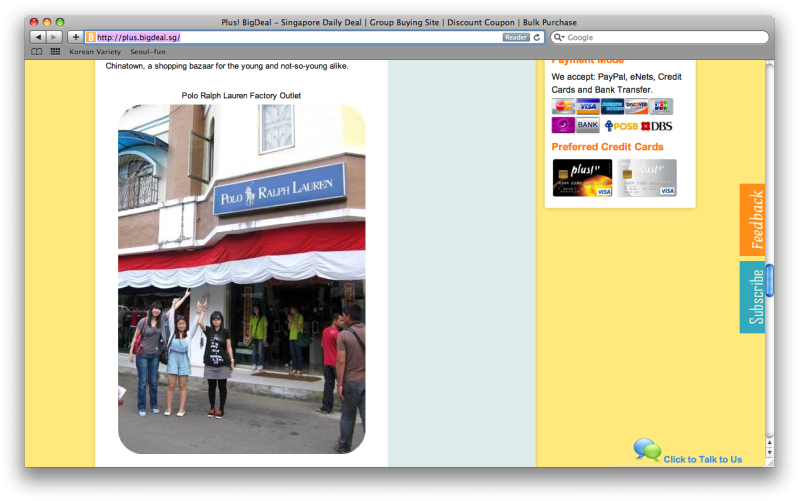
Task: Select the Visa payment logo
Action: (x=588, y=107)
